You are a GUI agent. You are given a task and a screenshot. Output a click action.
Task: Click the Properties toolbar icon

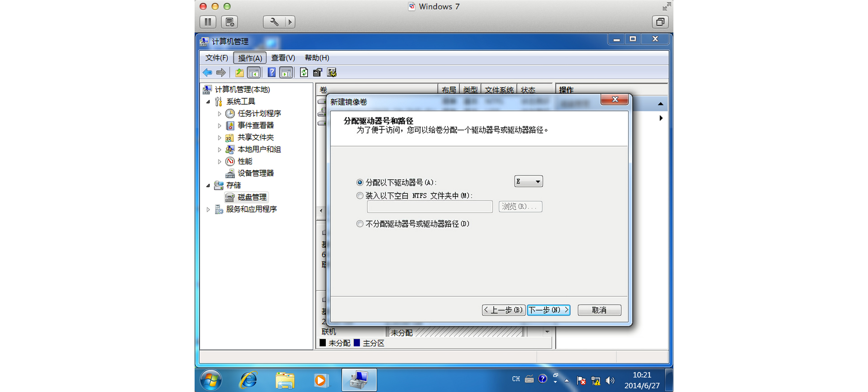(318, 72)
